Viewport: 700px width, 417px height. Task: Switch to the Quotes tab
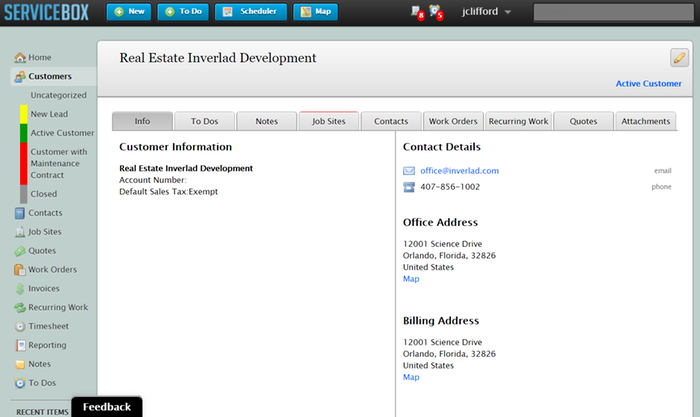[x=583, y=121]
